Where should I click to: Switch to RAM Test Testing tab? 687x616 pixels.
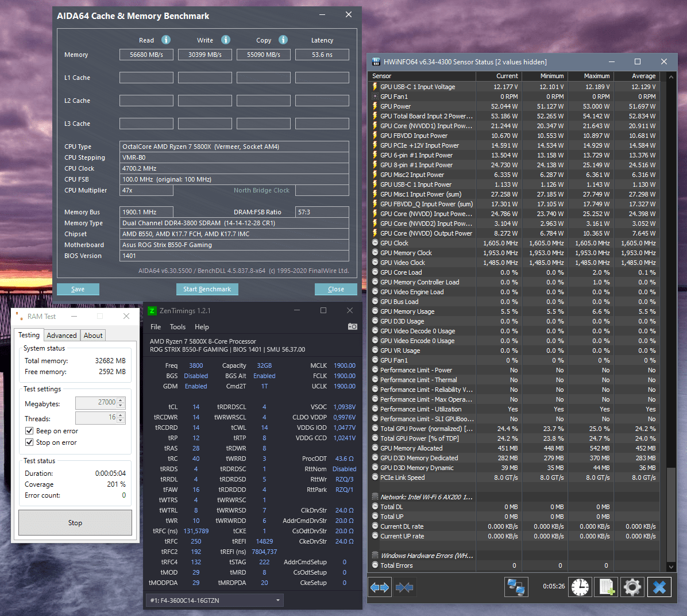pos(29,335)
